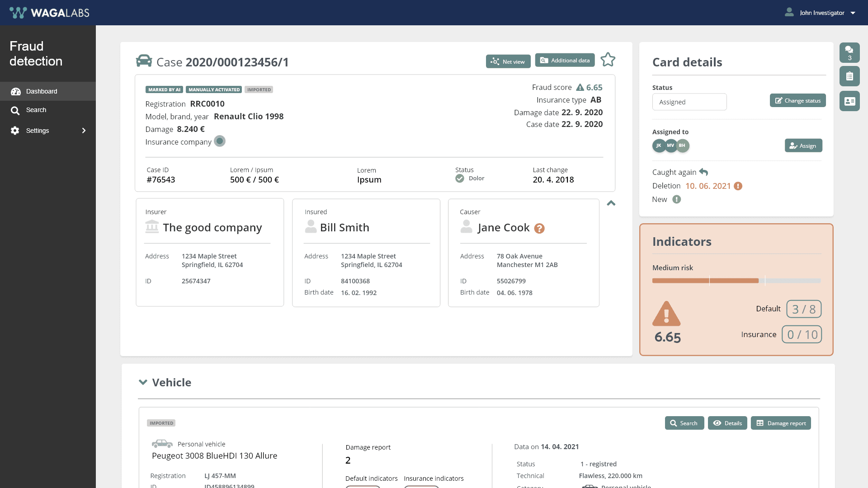Click the info icon next to New
The image size is (868, 488).
676,199
